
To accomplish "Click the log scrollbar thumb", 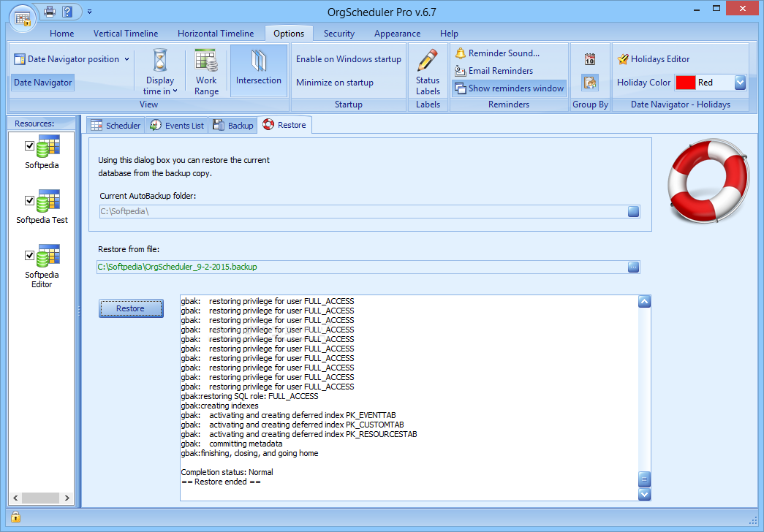I will click(x=644, y=479).
